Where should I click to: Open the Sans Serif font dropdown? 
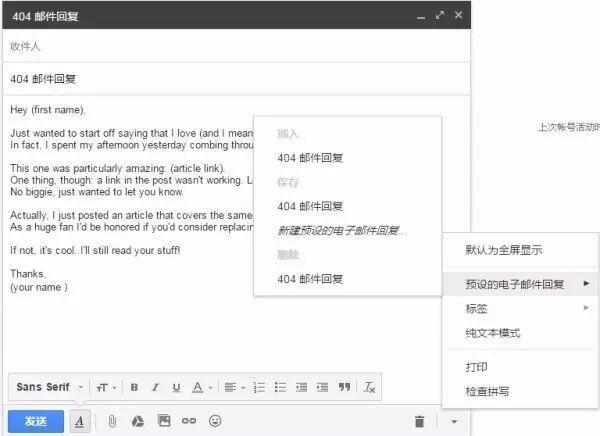(48, 387)
